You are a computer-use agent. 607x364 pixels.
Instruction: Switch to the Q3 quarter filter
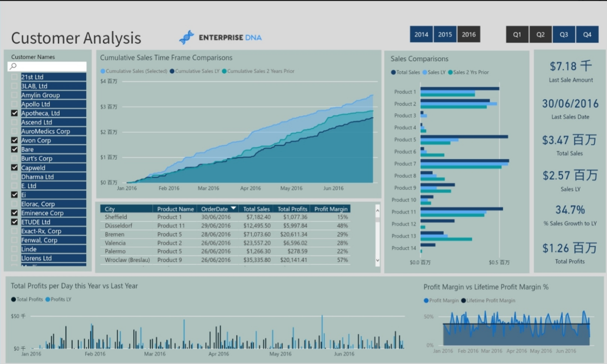click(564, 34)
